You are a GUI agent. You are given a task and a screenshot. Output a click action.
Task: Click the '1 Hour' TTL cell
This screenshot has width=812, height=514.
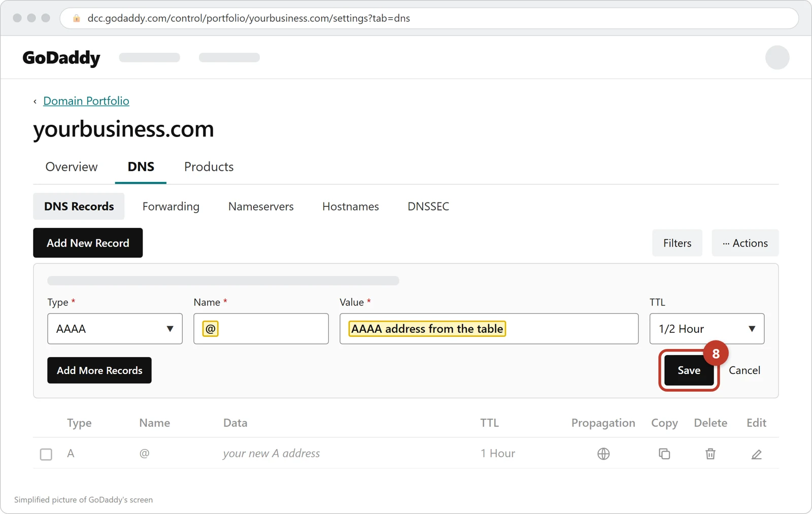coord(498,454)
